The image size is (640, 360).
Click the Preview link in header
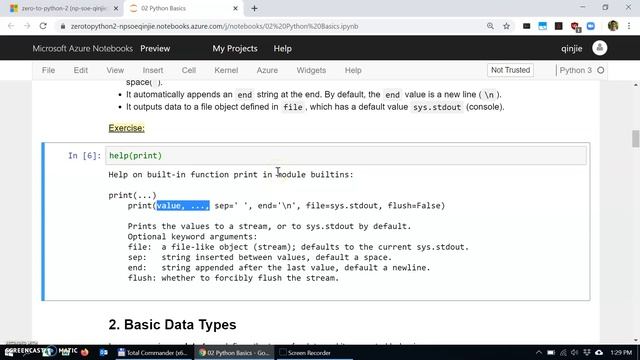(x=155, y=48)
